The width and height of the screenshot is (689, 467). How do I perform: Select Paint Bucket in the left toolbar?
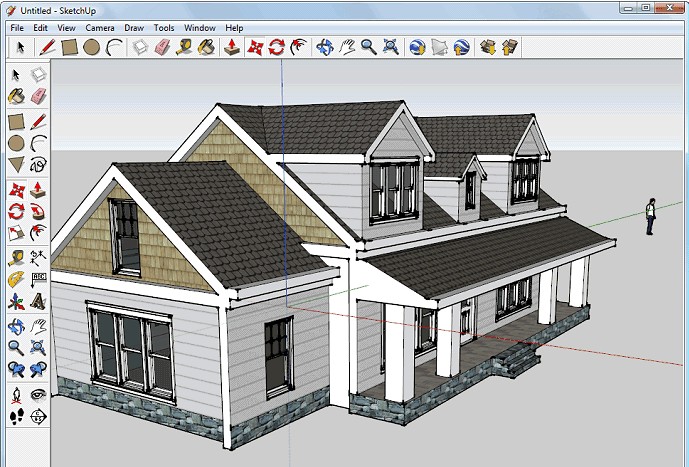coord(16,96)
